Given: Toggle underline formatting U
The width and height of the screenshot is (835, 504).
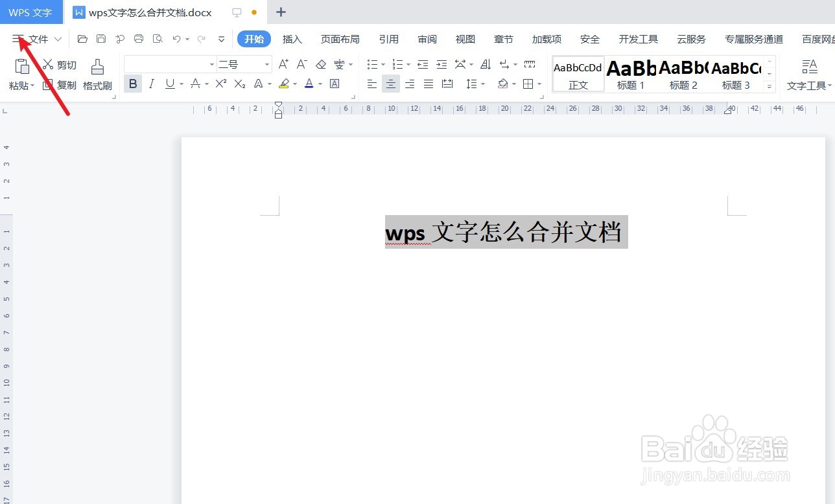Looking at the screenshot, I should click(x=170, y=84).
